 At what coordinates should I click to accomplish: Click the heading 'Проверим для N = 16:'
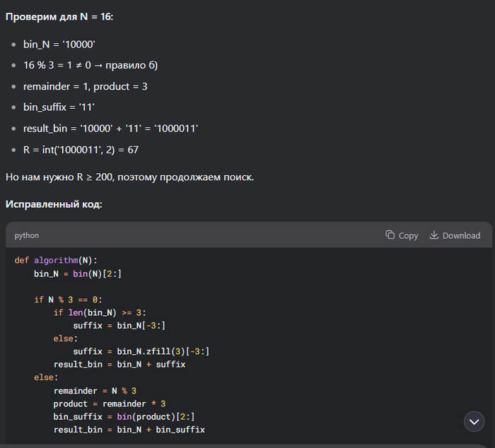tap(59, 16)
